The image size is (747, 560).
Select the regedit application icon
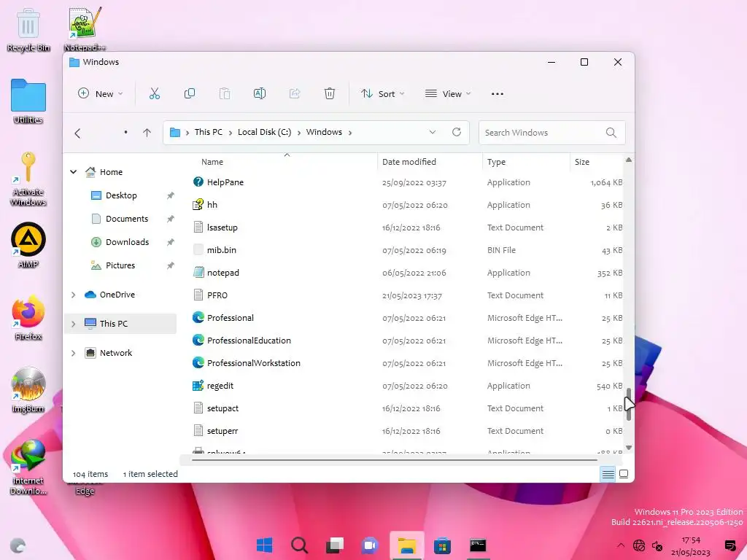click(x=198, y=385)
